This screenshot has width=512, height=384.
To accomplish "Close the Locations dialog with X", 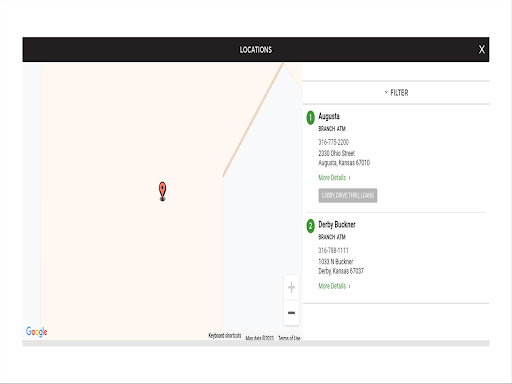I will 482,50.
